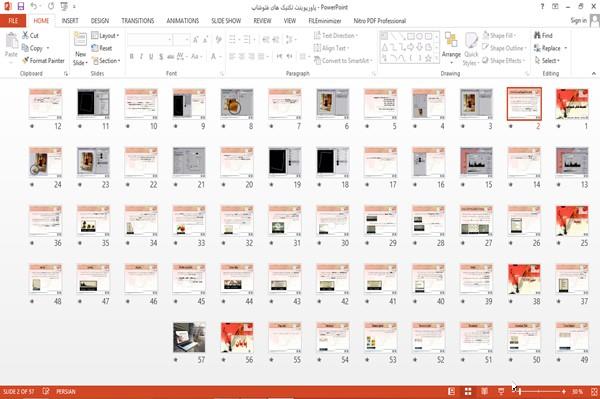The width and height of the screenshot is (600, 399).
Task: Expand the Layout dropdown
Action: [105, 36]
